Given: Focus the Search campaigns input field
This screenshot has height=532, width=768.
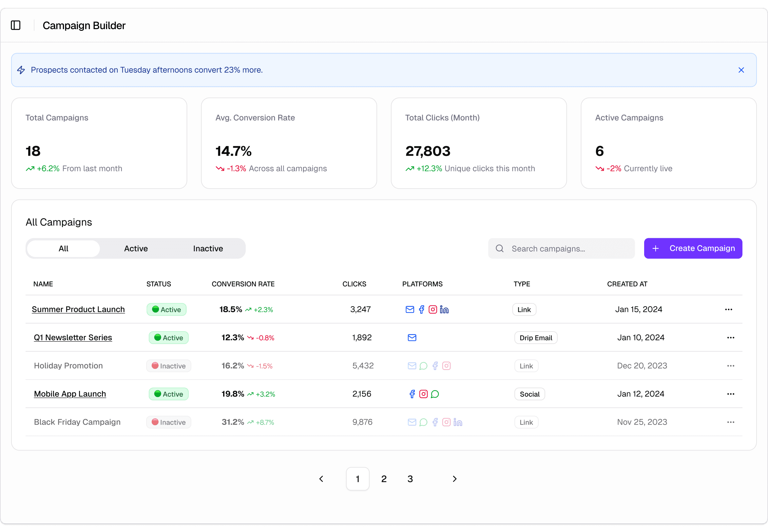Looking at the screenshot, I should point(567,249).
